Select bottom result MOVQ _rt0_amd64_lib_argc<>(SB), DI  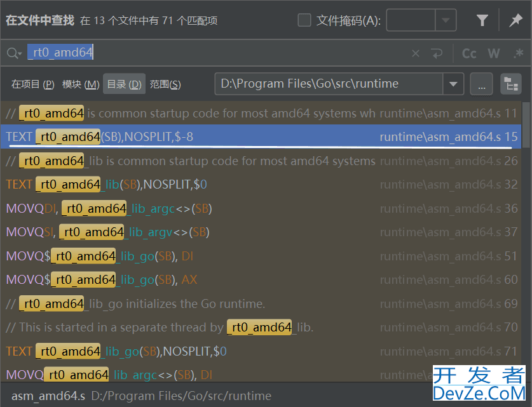click(261, 373)
